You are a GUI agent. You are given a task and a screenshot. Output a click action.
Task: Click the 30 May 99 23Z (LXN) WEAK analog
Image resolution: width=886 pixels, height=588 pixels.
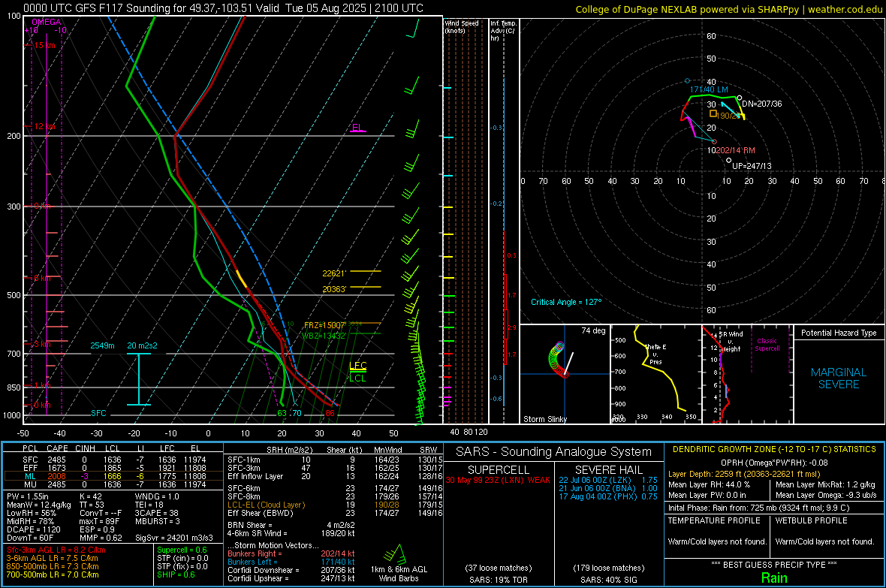pyautogui.click(x=498, y=480)
